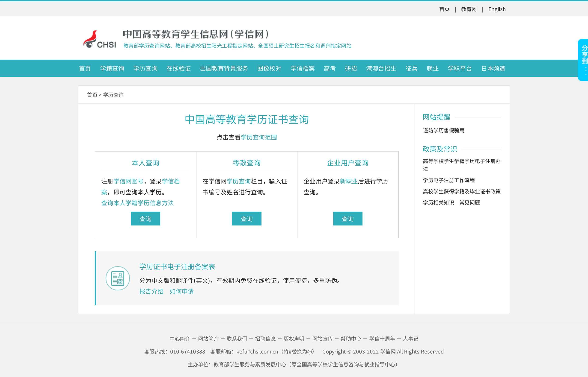This screenshot has width=588, height=377.
Task: Switch to the English site link
Action: point(497,9)
